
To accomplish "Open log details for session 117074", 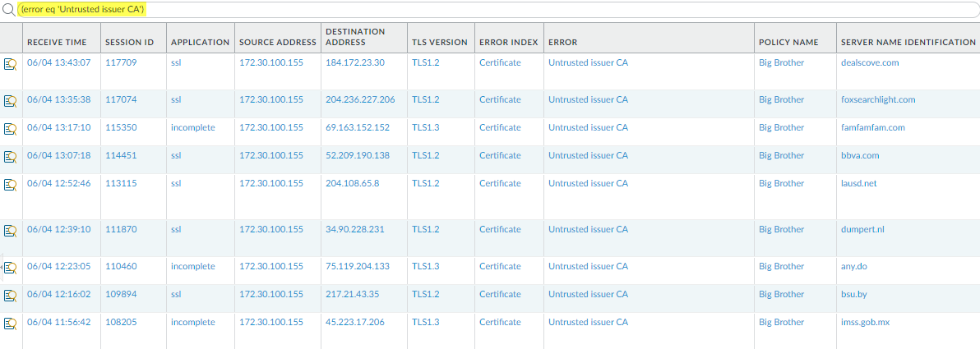I will 11,101.
